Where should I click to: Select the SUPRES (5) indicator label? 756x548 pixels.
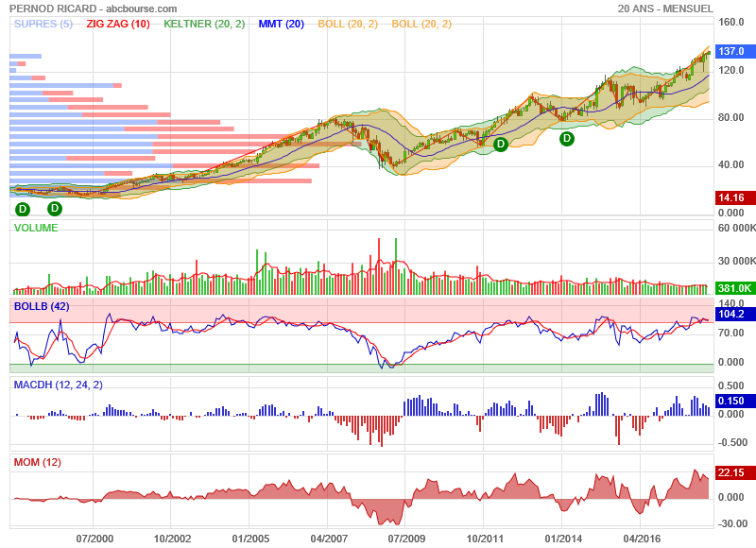click(43, 24)
